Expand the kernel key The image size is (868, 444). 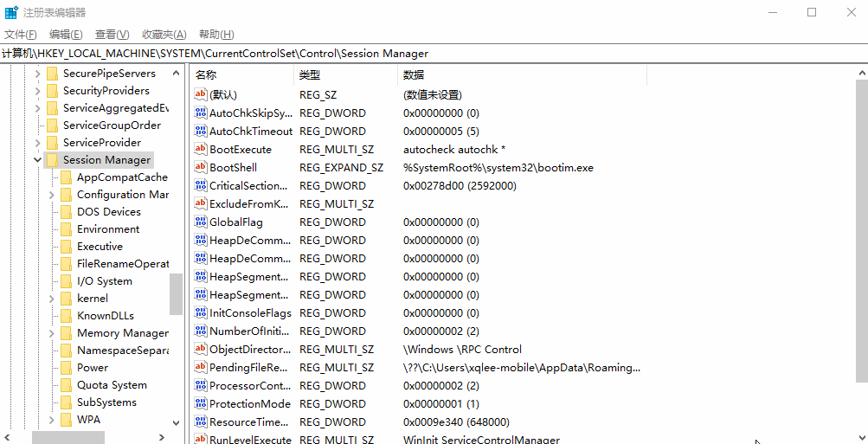(x=51, y=299)
